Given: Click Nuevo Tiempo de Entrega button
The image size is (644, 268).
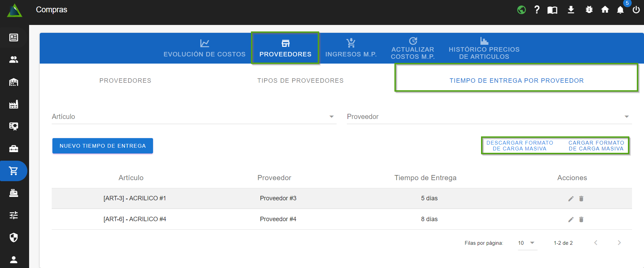Looking at the screenshot, I should click(103, 146).
